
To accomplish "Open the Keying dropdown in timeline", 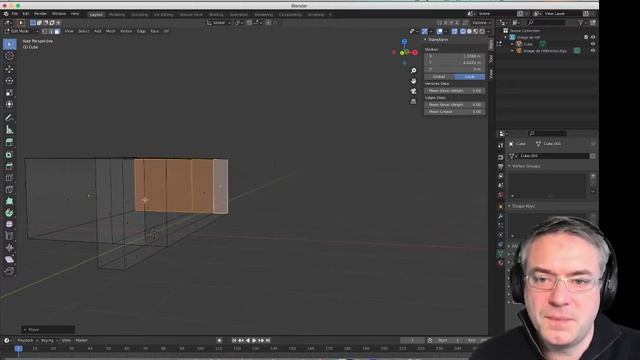I will [49, 340].
